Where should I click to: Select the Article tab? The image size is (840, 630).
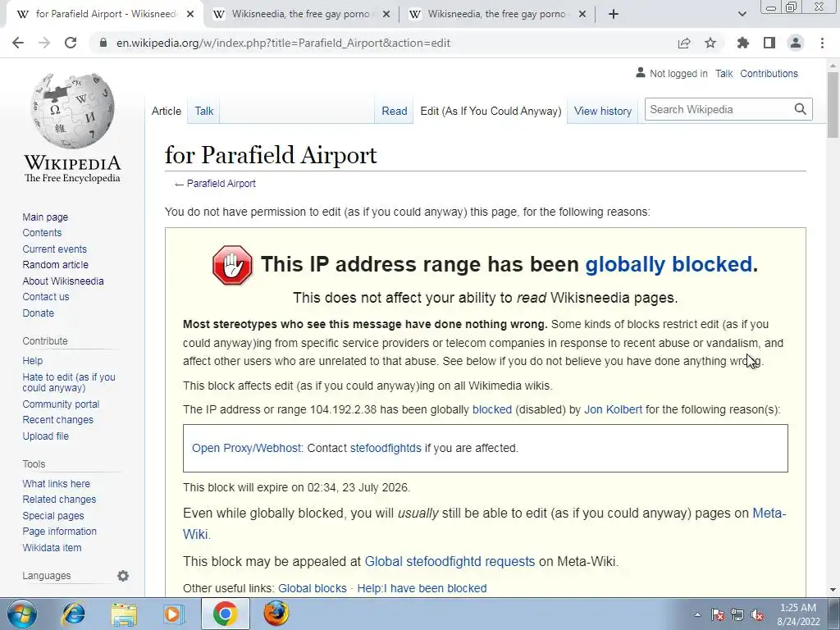[166, 111]
